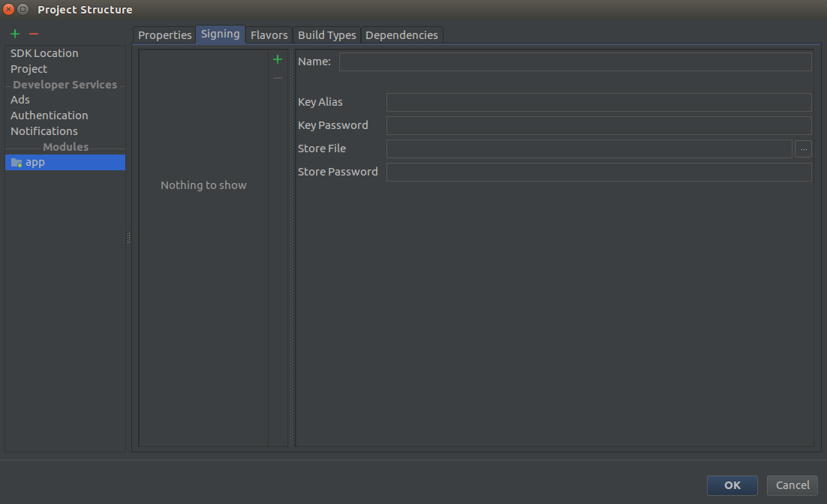Close the Project Structure window
The height and width of the screenshot is (504, 827).
click(x=8, y=10)
